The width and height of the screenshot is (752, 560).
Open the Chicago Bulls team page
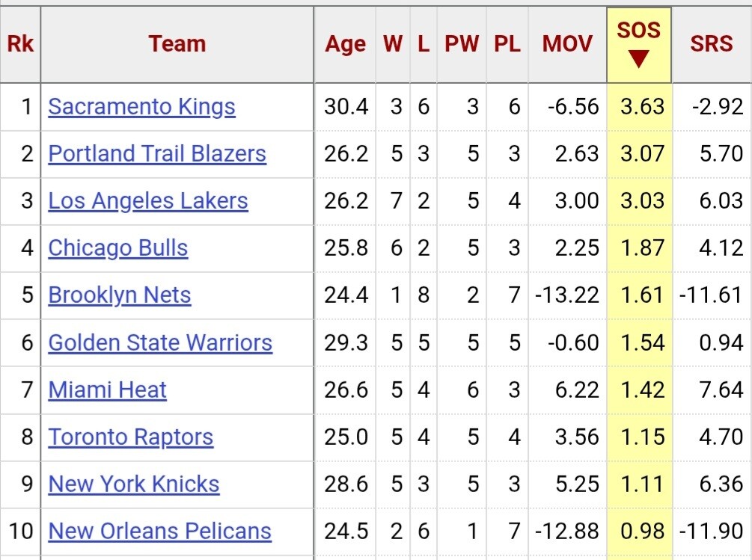pyautogui.click(x=117, y=248)
